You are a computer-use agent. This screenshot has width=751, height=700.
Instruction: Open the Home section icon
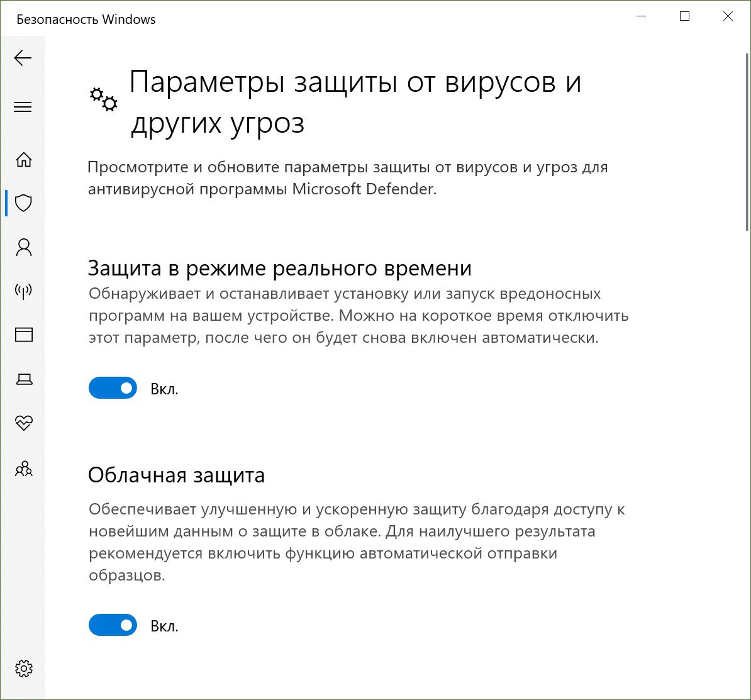23,160
